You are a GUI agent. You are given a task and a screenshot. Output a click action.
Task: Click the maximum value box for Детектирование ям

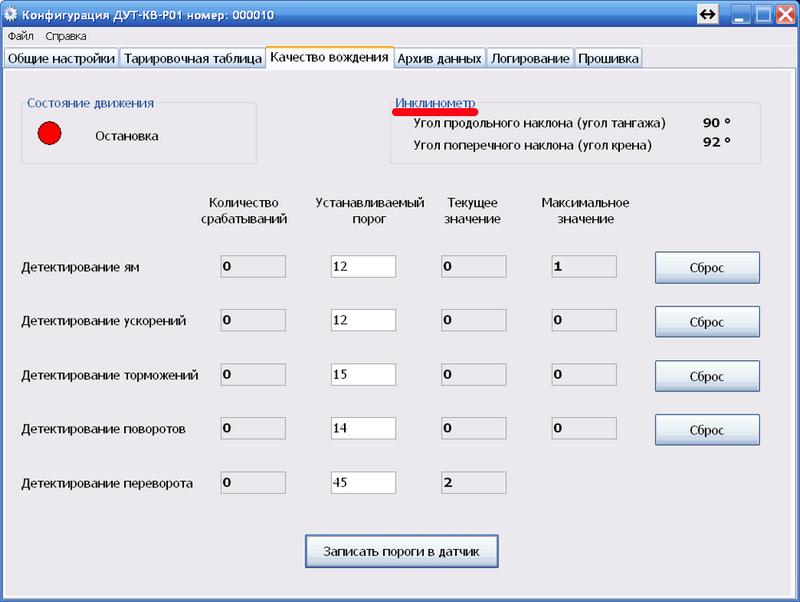click(584, 266)
